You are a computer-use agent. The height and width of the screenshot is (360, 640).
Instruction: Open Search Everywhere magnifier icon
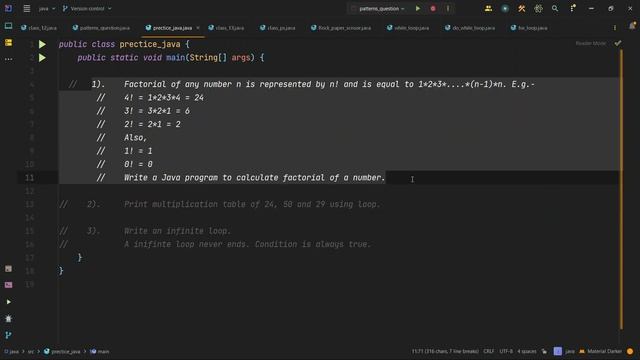(x=555, y=8)
